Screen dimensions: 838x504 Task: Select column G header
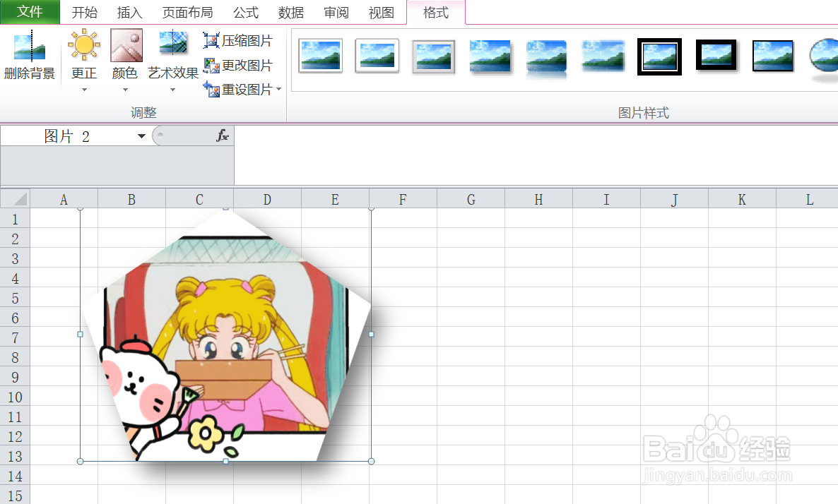pyautogui.click(x=471, y=200)
